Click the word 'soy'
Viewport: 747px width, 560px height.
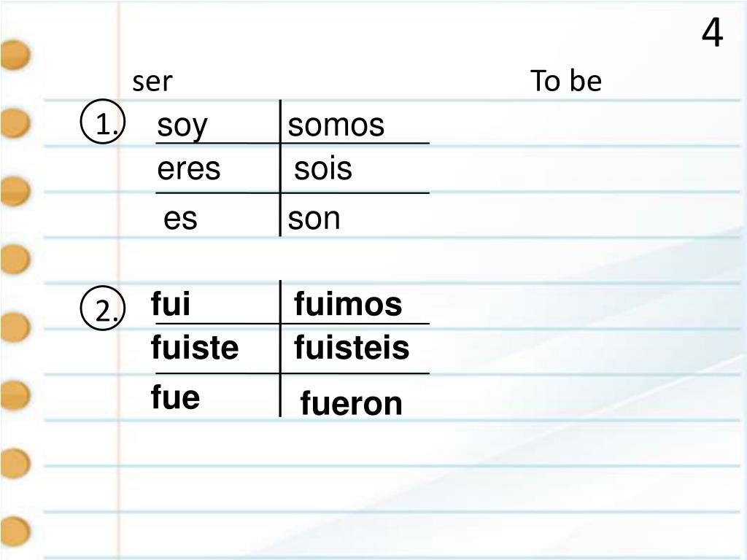click(x=182, y=126)
